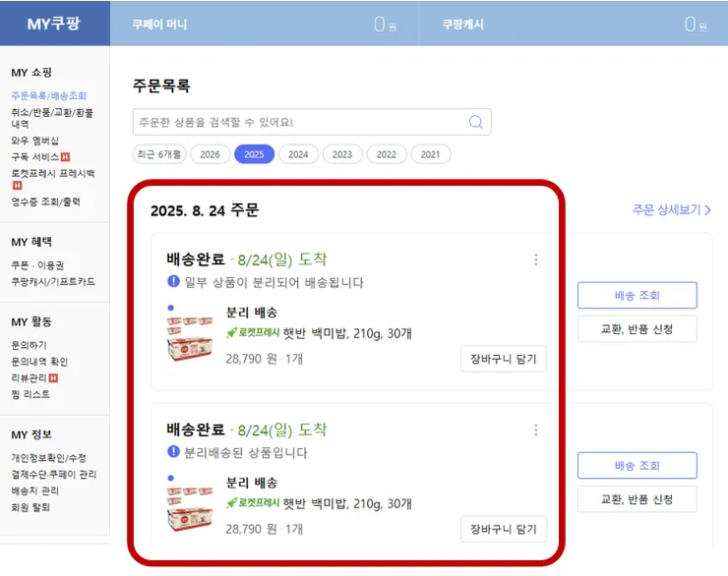Click the 2025. 8. 24 주문 heading
728x576 pixels.
point(205,210)
